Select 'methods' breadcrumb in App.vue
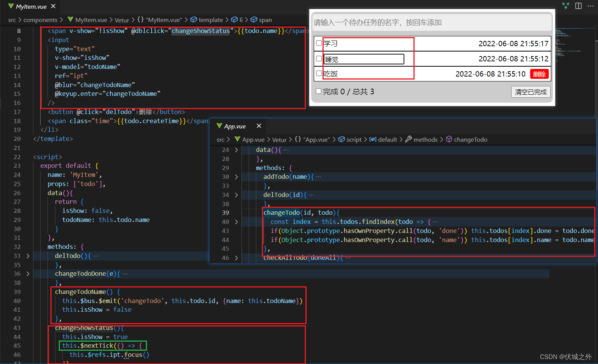598x364 pixels. point(426,139)
